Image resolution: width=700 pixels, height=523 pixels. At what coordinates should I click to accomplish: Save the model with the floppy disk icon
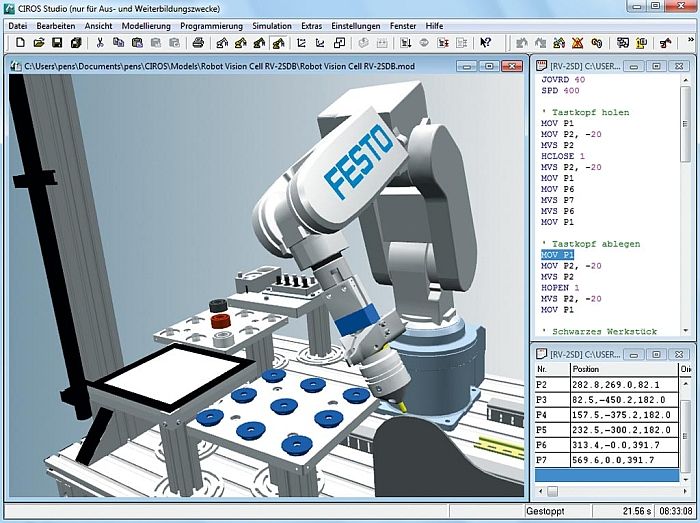coord(57,43)
